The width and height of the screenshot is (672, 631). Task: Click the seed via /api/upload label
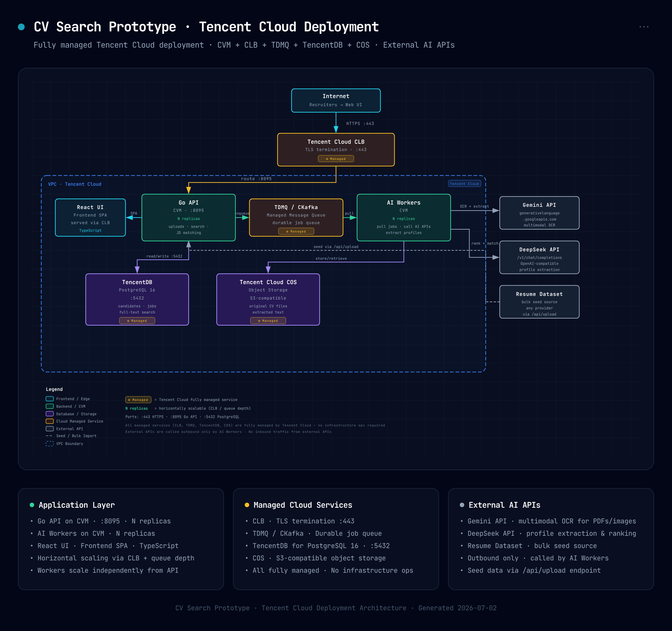(336, 247)
